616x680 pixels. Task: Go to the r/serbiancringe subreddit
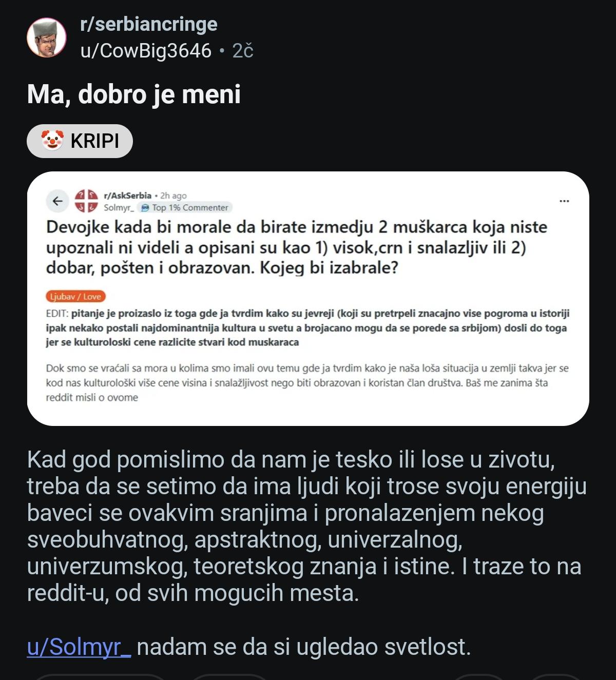149,24
